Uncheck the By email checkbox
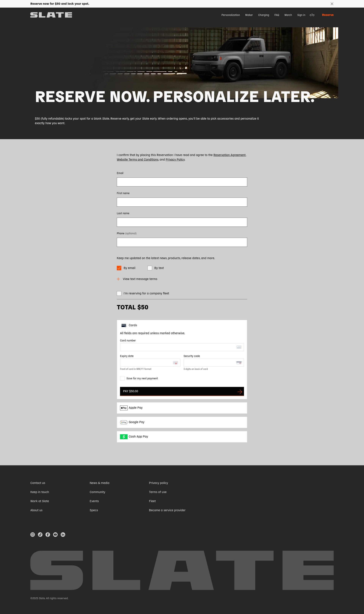This screenshot has width=364, height=614. [119, 268]
